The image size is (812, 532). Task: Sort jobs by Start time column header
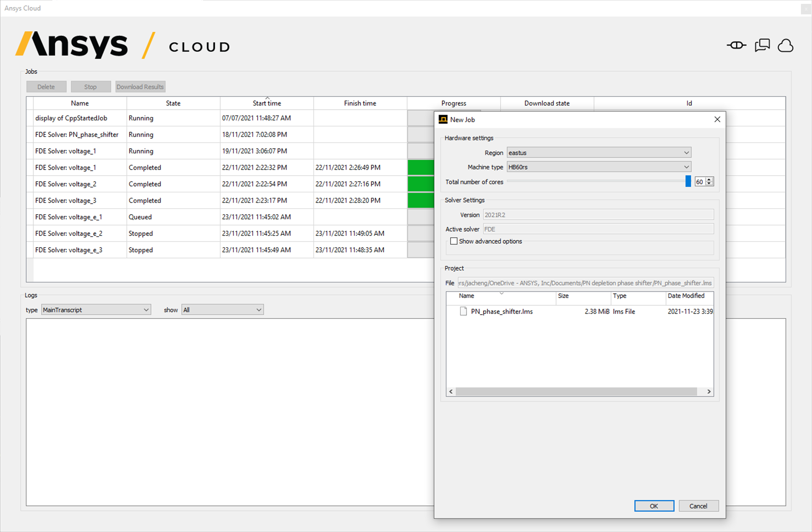(267, 103)
